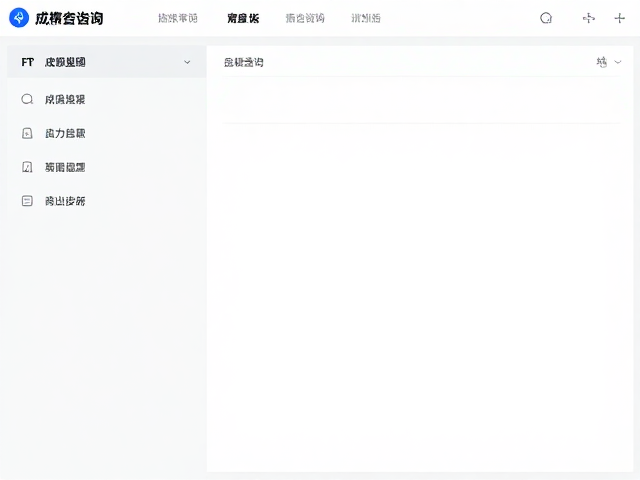
Task: Click the sidebar document icon marked 5
Action: click(27, 133)
